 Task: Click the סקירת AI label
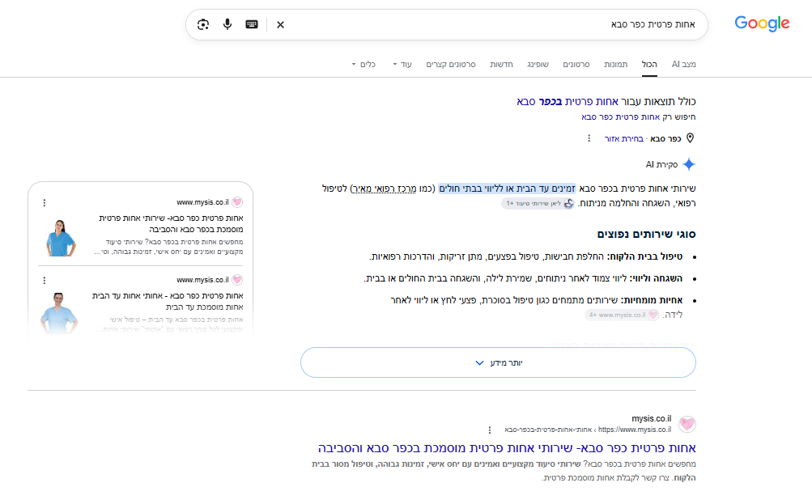click(x=661, y=164)
